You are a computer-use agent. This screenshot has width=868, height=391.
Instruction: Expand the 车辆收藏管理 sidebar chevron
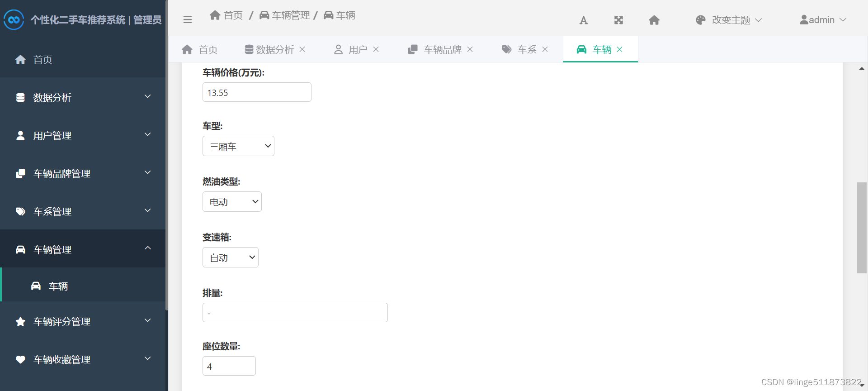[x=147, y=358]
